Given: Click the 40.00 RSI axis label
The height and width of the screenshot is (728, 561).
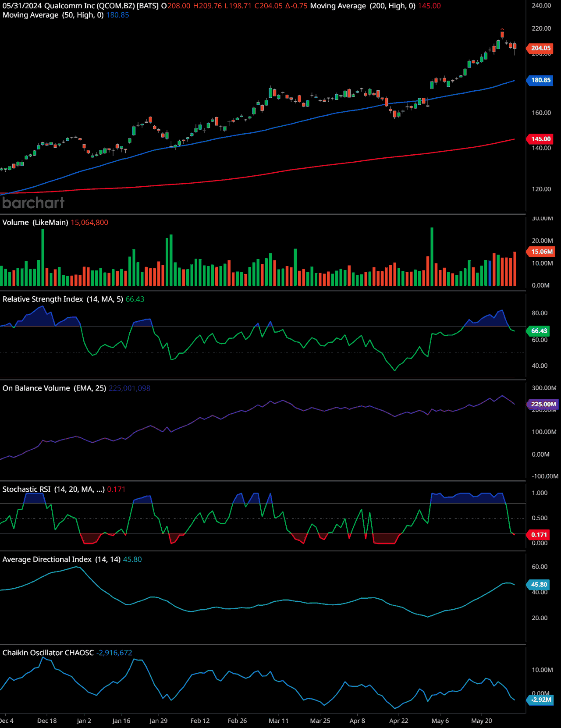Looking at the screenshot, I should coord(540,366).
